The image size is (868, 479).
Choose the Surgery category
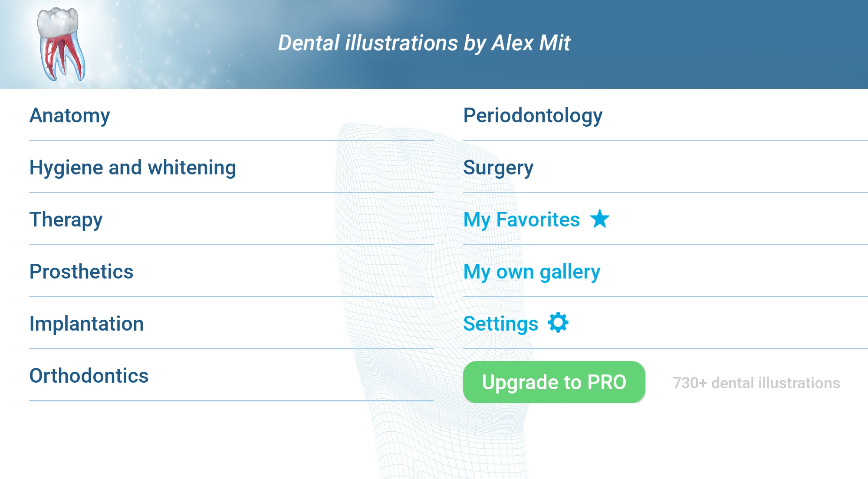[665, 167]
